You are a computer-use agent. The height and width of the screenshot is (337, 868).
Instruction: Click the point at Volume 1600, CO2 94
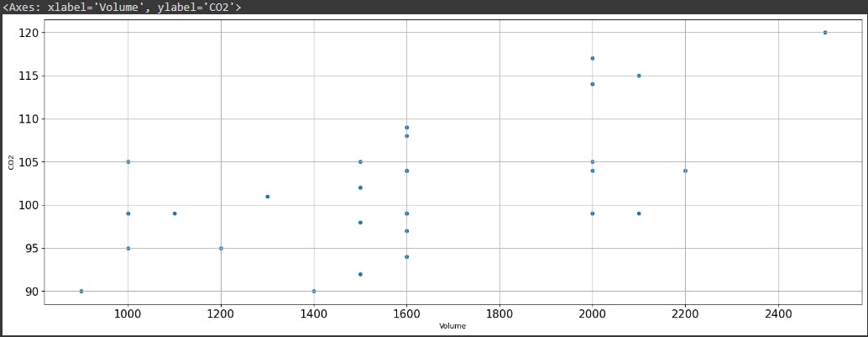406,257
